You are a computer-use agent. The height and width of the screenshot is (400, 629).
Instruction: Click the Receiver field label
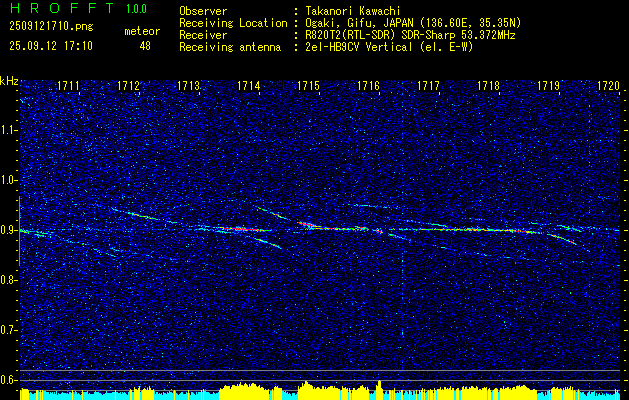pyautogui.click(x=203, y=35)
